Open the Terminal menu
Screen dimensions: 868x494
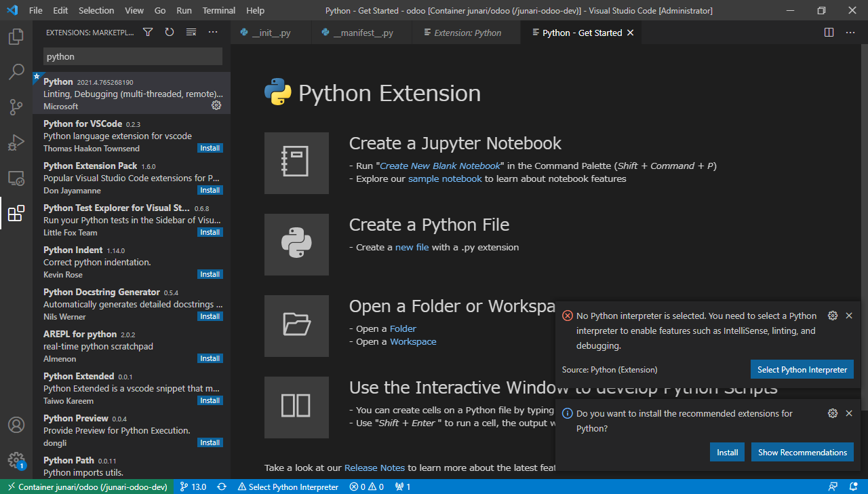tap(219, 10)
